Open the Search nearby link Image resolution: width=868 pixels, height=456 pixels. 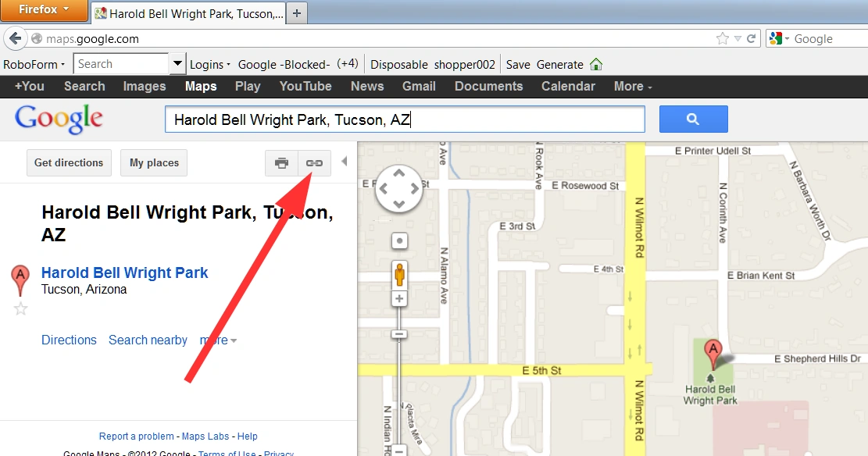(x=148, y=340)
